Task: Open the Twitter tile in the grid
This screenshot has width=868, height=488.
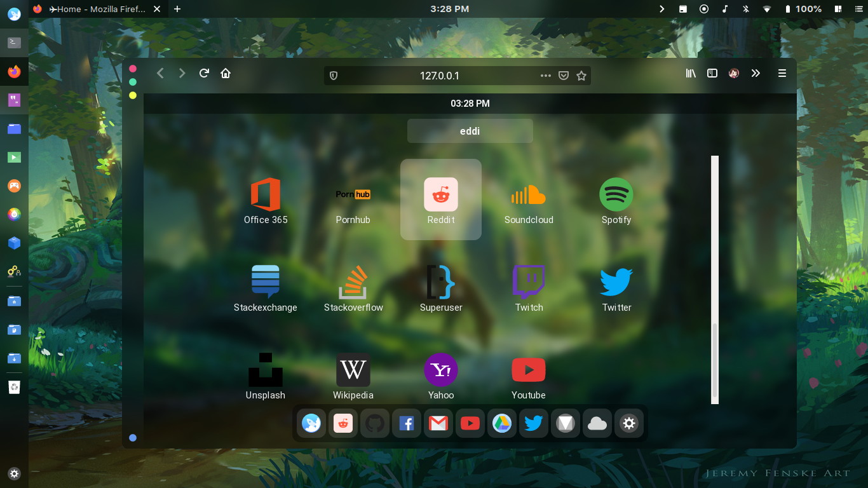Action: coord(616,287)
